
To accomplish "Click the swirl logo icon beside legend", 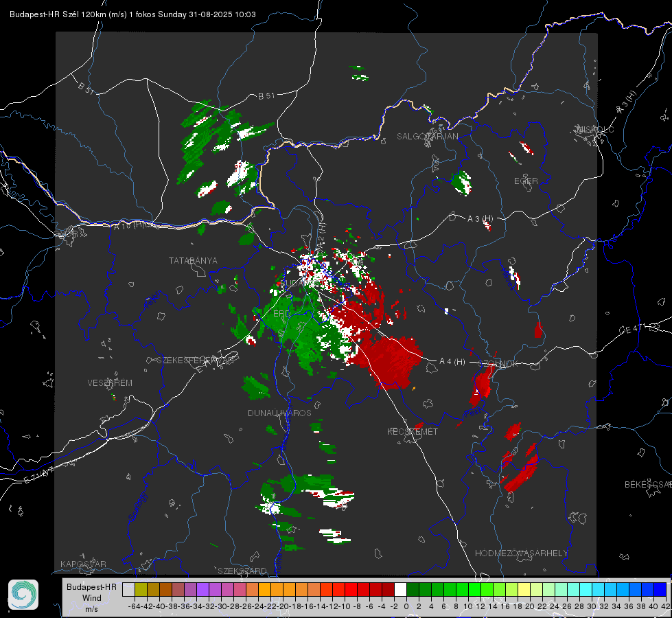I will [23, 595].
